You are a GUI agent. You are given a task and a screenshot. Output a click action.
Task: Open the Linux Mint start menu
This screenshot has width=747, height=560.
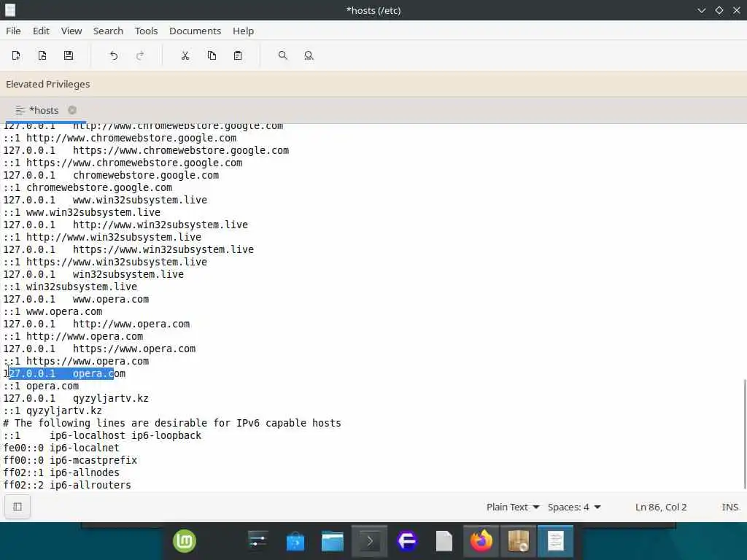[185, 542]
